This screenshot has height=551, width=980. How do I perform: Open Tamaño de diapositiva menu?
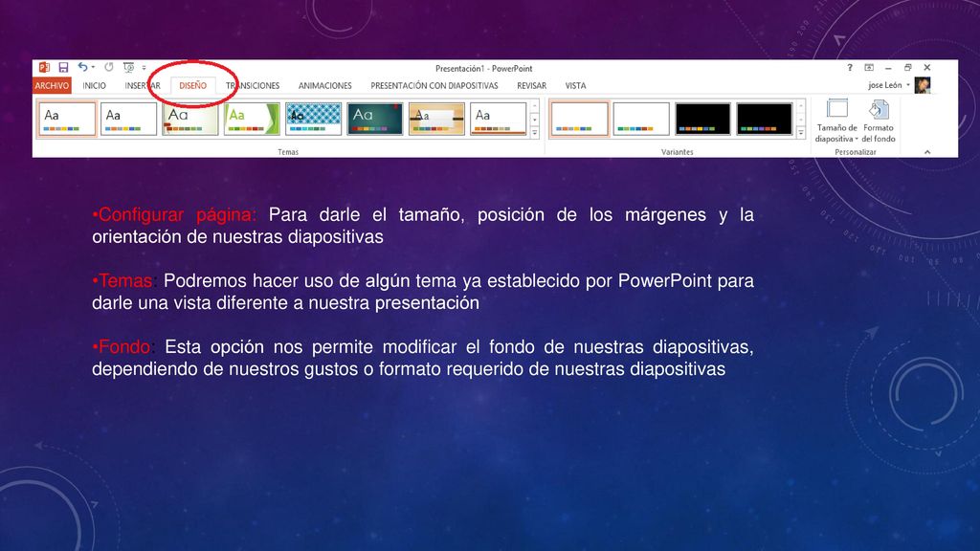point(836,121)
